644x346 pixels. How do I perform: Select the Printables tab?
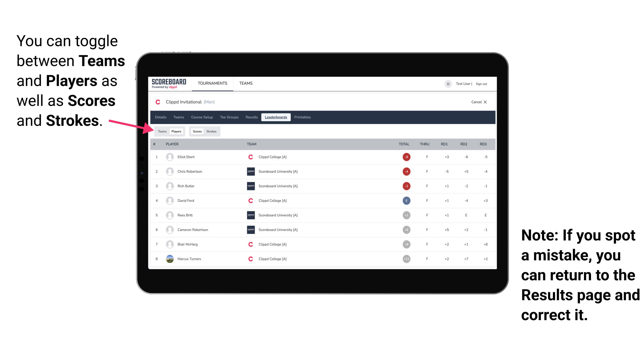[303, 117]
